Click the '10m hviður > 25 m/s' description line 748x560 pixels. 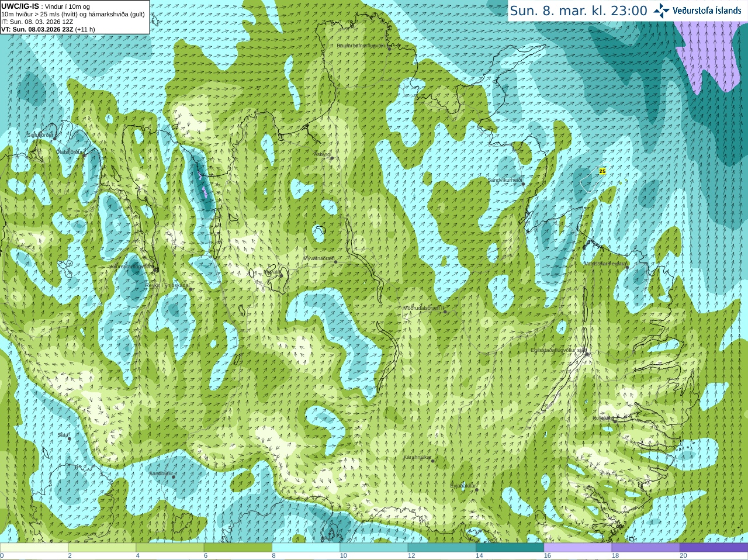[73, 14]
